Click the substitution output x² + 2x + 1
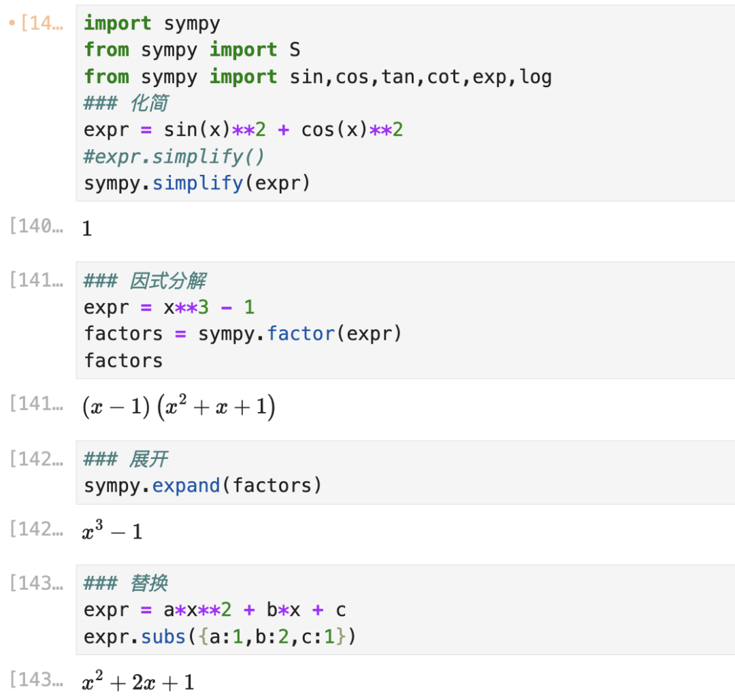 [138, 682]
